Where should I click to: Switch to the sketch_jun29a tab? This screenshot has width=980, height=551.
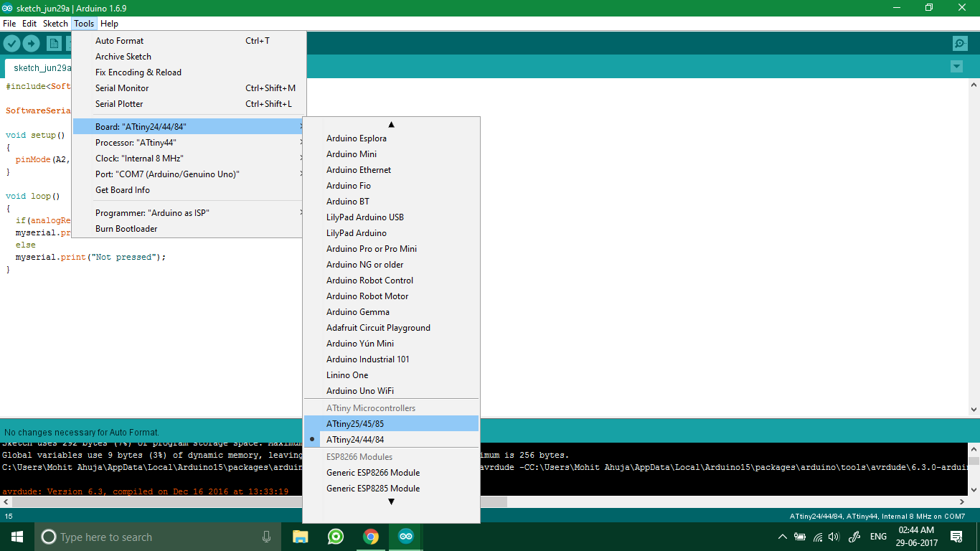coord(39,68)
